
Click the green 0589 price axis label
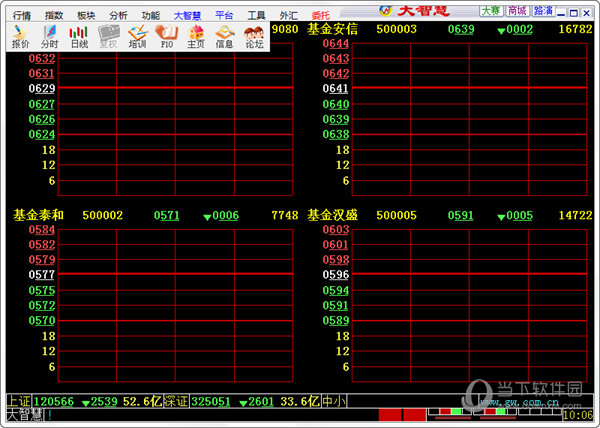click(336, 321)
